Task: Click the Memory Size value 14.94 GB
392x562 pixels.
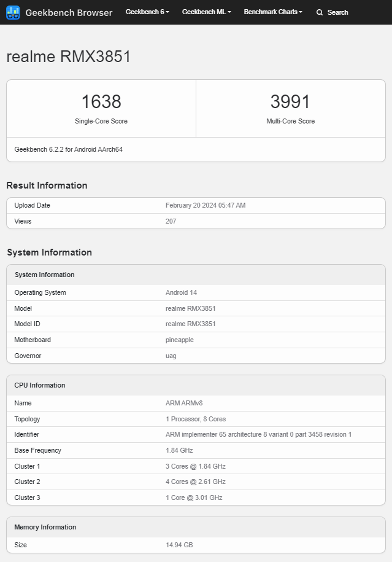Action: click(179, 545)
